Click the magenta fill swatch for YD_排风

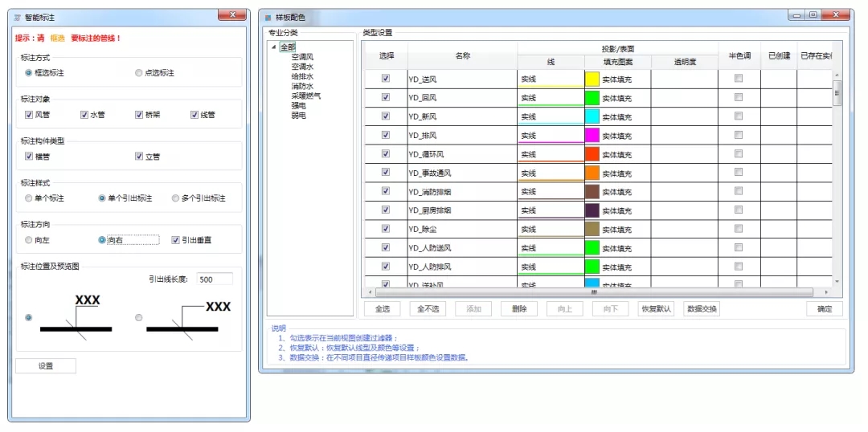tap(592, 136)
